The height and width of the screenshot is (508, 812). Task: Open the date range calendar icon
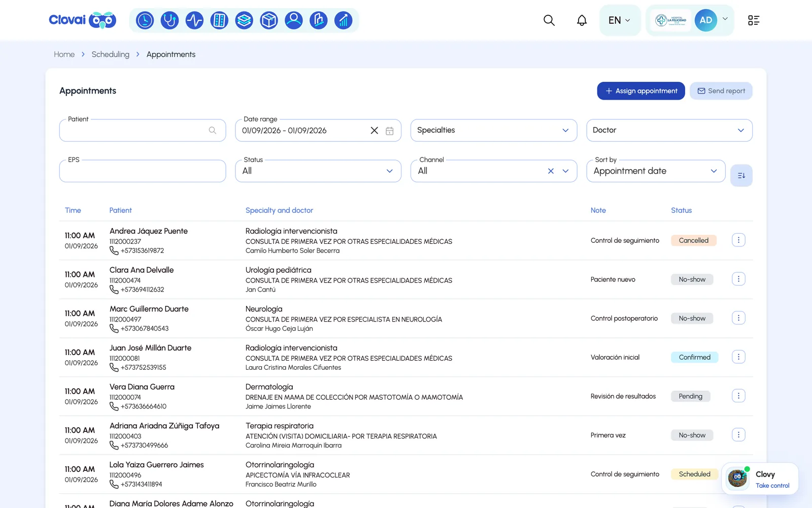pos(390,131)
